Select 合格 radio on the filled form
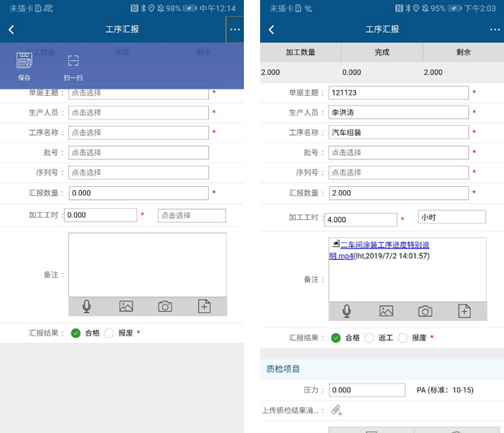Viewport: 504px width, 433px height. [336, 338]
